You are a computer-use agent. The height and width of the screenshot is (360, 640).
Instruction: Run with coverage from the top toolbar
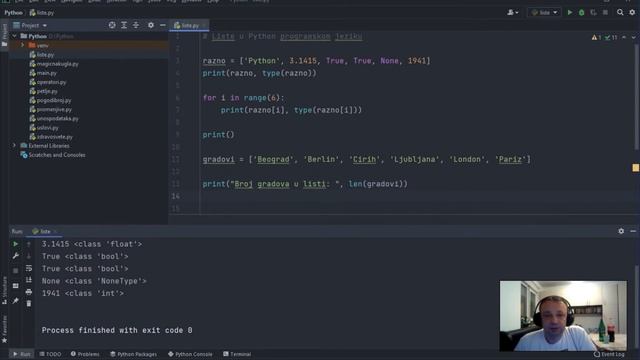click(x=593, y=13)
